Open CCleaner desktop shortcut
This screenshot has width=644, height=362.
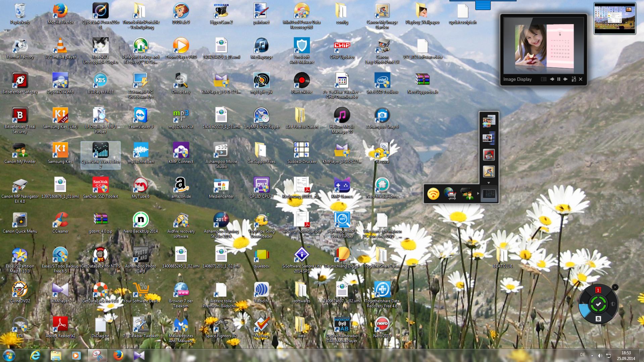tap(60, 223)
